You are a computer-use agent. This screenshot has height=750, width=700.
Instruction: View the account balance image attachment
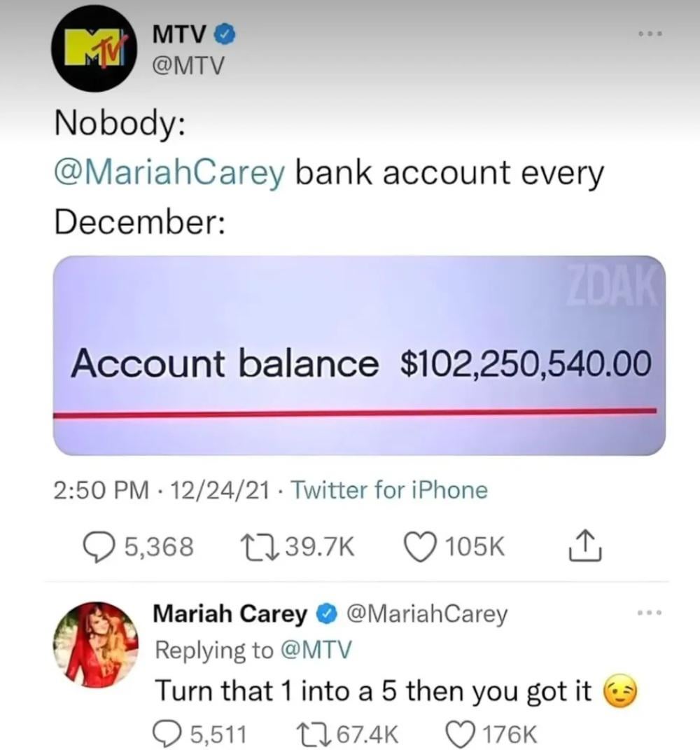tap(359, 355)
